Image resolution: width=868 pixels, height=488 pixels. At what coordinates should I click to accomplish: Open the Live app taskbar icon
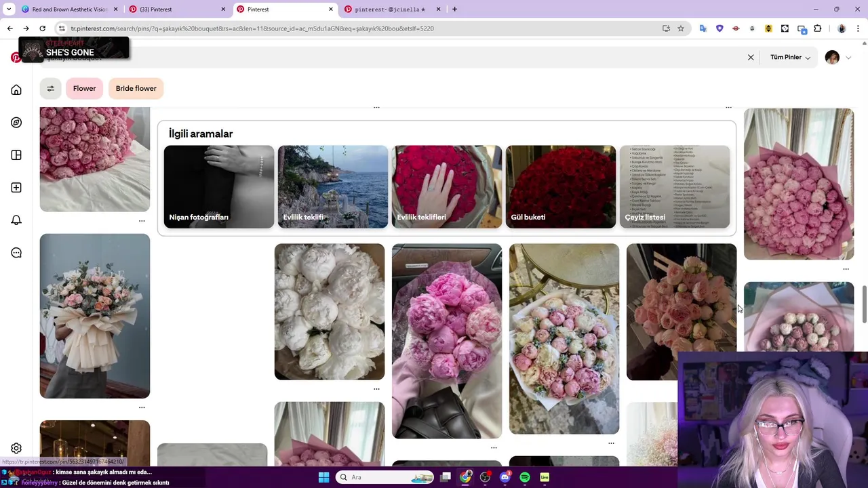[545, 477]
